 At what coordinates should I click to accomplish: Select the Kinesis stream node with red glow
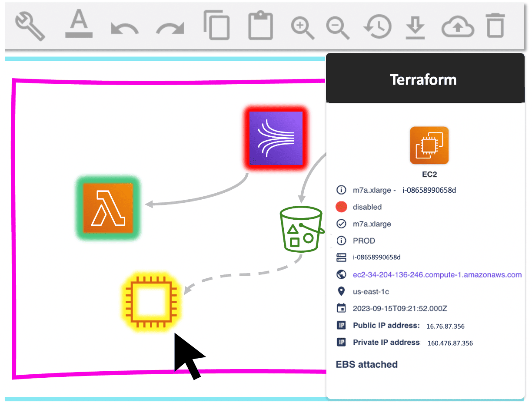(x=276, y=139)
